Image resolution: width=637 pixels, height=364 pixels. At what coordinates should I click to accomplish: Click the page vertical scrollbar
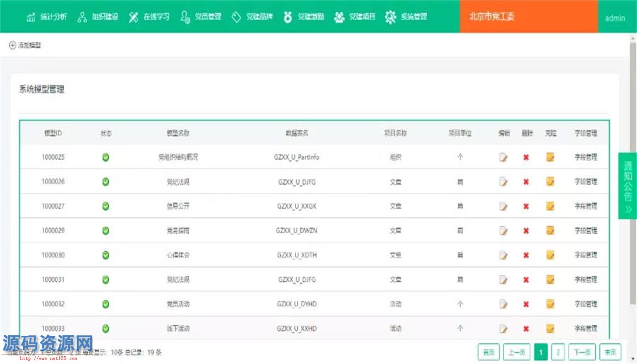[x=633, y=173]
